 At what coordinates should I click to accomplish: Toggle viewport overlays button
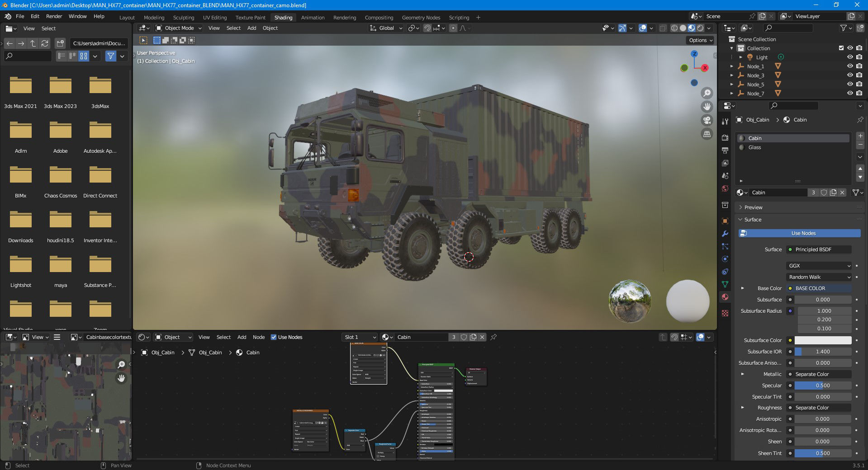pyautogui.click(x=643, y=28)
